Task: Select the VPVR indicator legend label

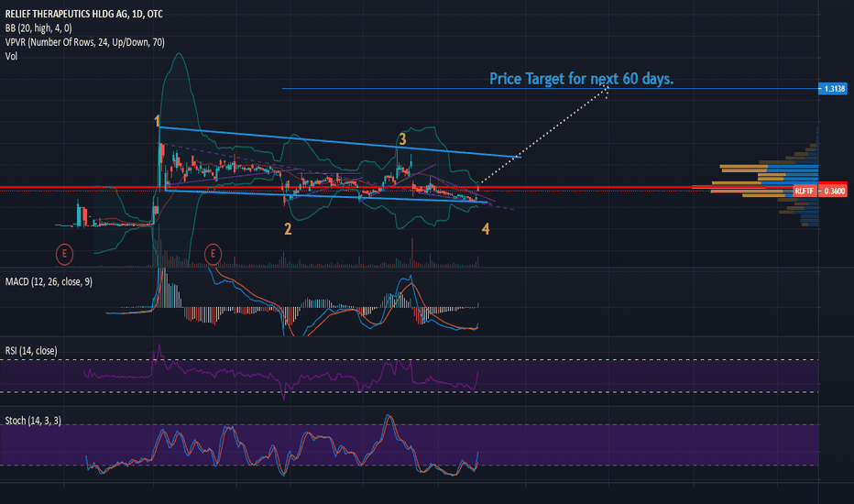Action: click(x=84, y=42)
